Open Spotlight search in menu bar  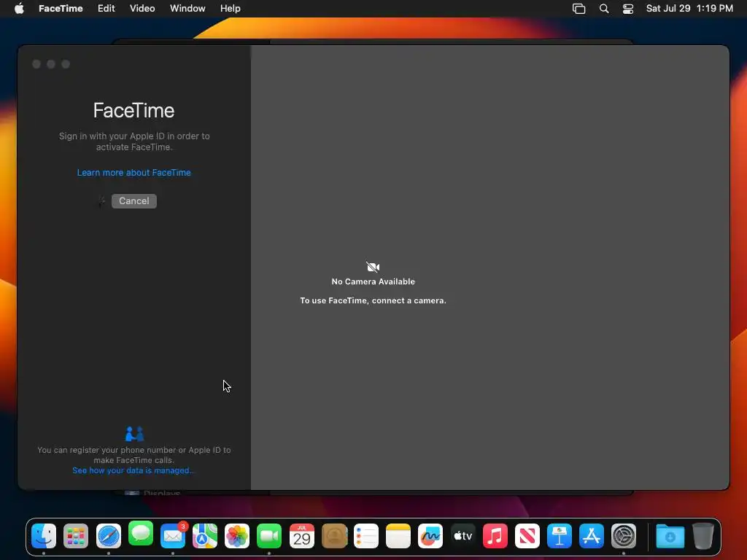[603, 9]
